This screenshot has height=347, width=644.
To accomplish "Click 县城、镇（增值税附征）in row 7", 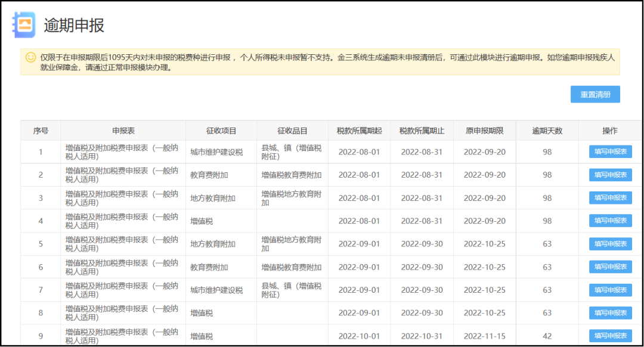I will point(292,290).
